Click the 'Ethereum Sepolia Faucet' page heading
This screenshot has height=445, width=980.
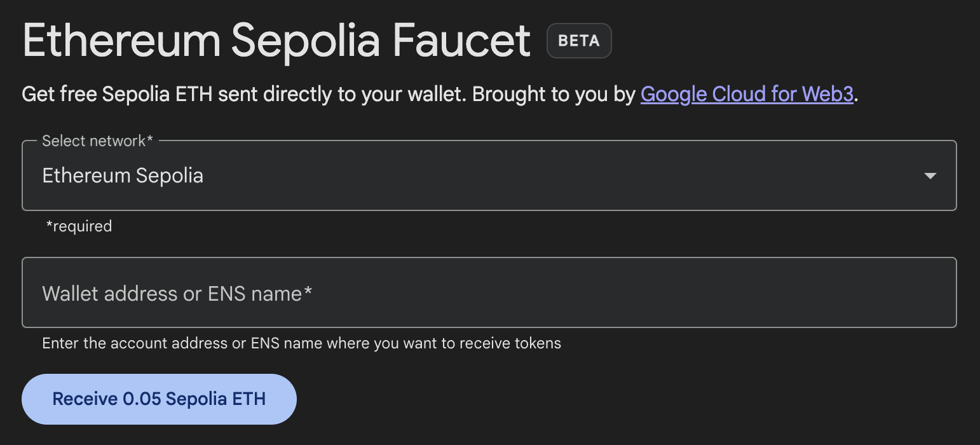[276, 41]
